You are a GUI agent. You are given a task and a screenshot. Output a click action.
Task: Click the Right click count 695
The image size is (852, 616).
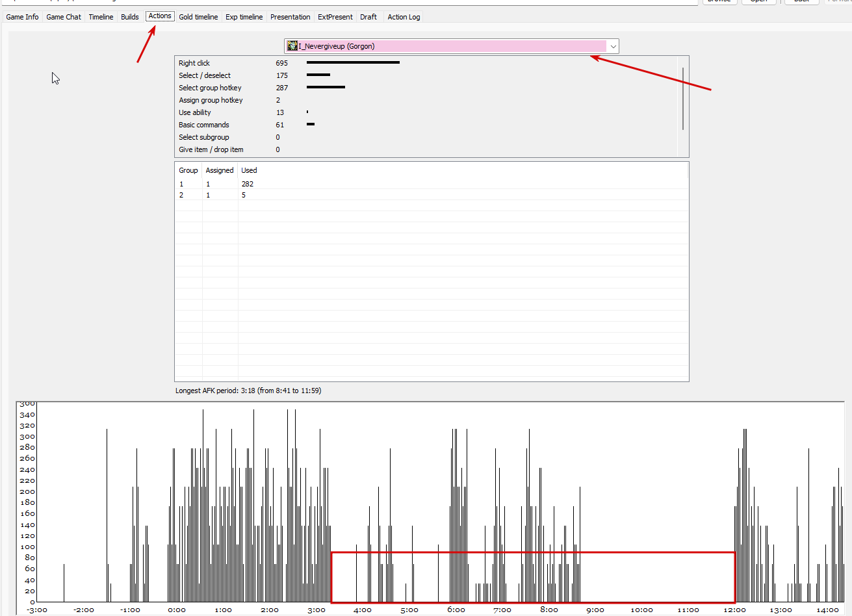click(x=281, y=63)
